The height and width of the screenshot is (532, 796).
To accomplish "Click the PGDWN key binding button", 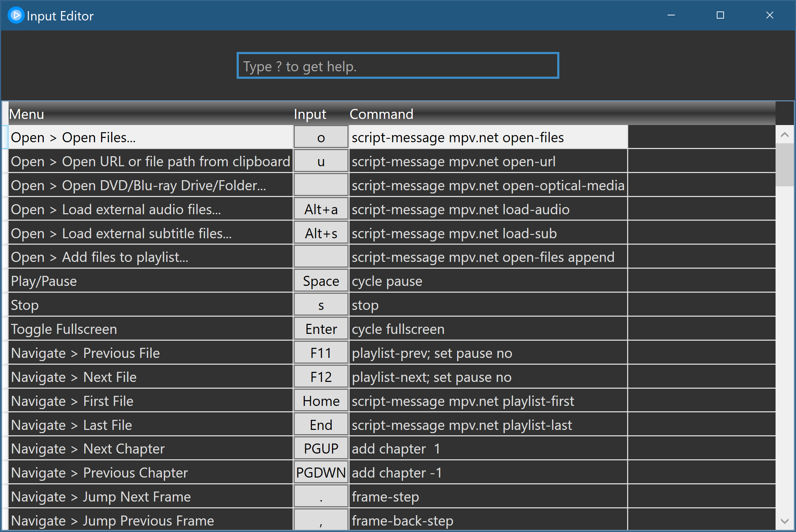I will tap(321, 473).
